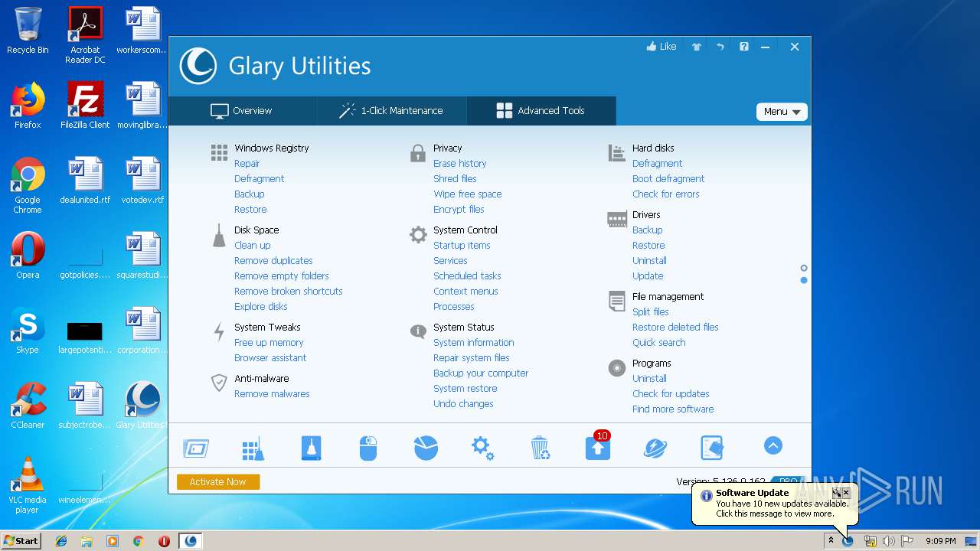Open Split files link
Viewport: 980px width, 551px height.
(x=650, y=312)
